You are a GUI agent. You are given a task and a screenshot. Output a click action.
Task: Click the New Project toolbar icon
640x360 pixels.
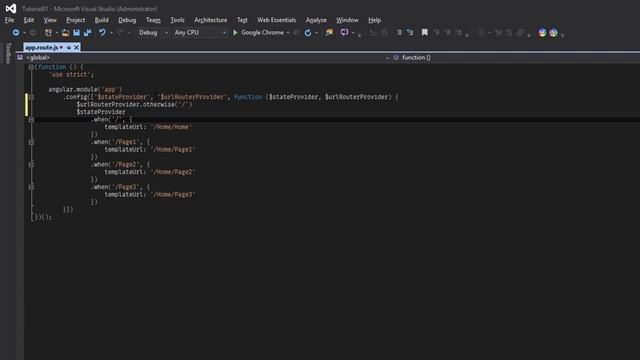(x=48, y=33)
